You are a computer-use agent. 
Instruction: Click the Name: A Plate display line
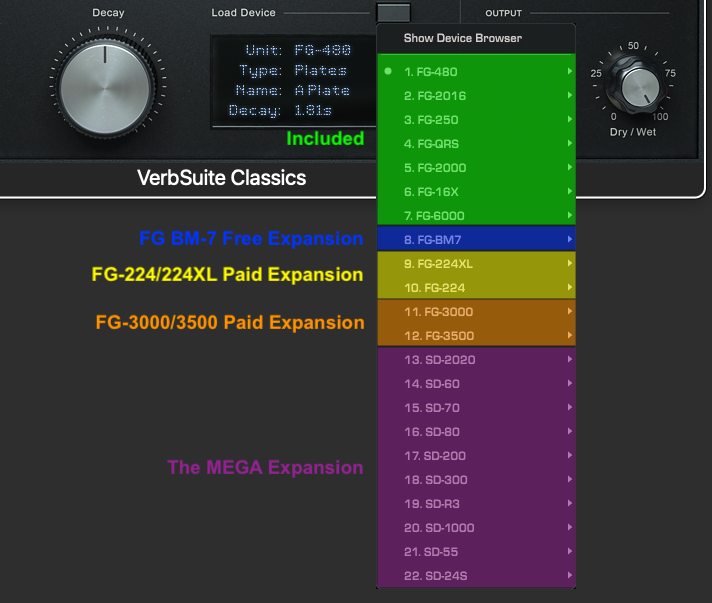(292, 90)
